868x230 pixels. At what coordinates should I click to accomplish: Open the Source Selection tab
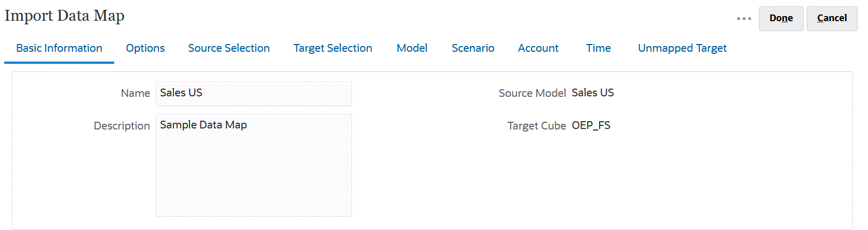pos(229,48)
